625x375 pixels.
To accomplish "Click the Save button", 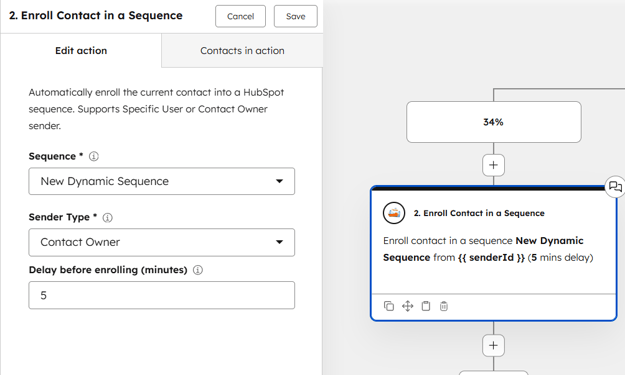I will pyautogui.click(x=296, y=16).
